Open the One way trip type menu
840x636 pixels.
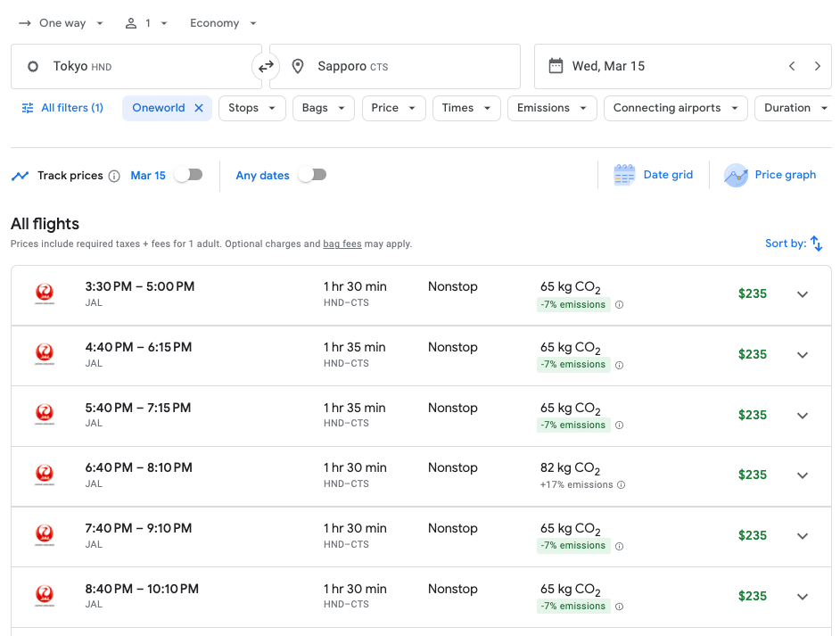61,22
